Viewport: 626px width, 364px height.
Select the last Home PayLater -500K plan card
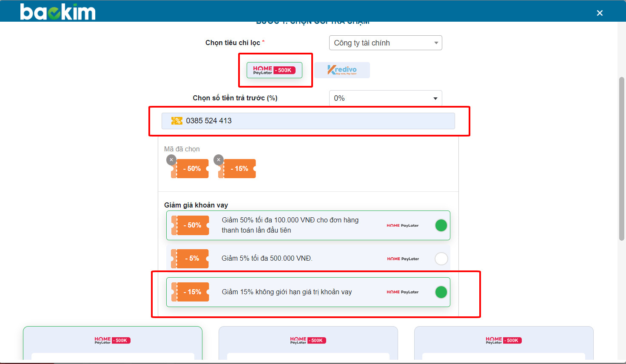(504, 343)
